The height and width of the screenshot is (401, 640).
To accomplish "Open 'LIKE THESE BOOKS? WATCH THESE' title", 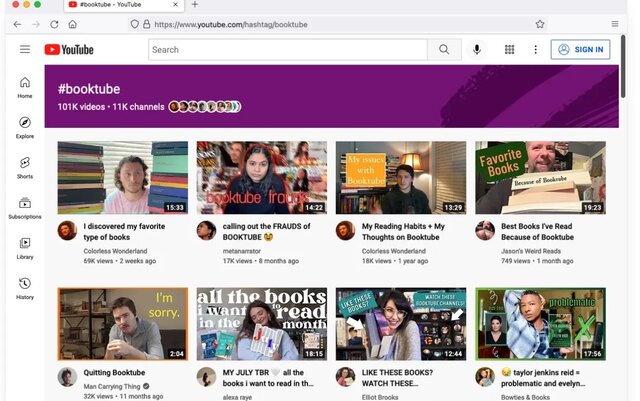I will [398, 378].
